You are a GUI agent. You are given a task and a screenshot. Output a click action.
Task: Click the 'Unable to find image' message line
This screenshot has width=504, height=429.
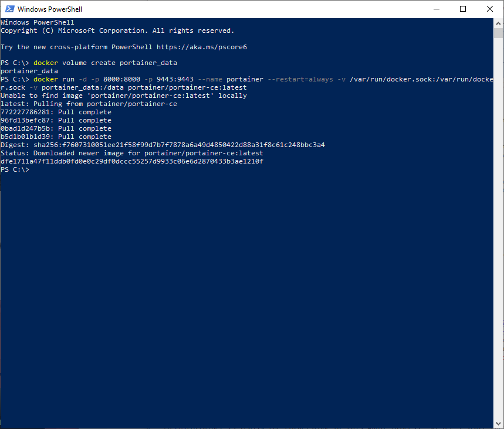click(x=124, y=96)
